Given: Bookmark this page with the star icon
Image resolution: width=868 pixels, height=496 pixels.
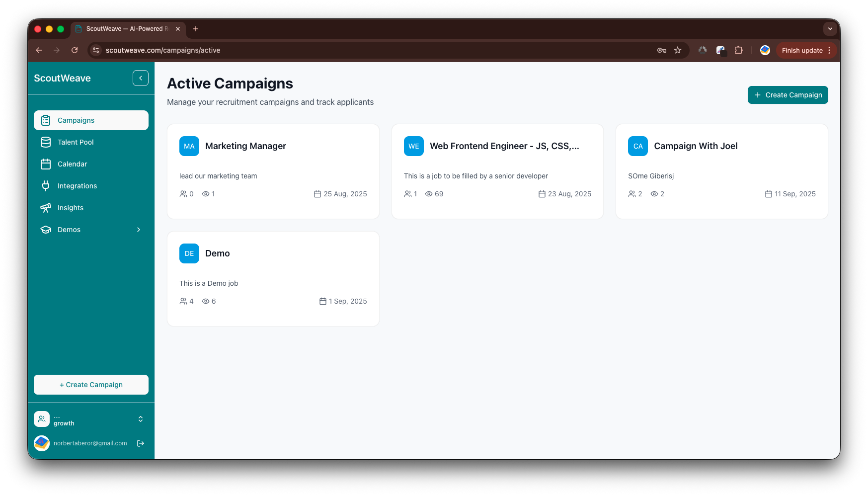Looking at the screenshot, I should click(678, 50).
